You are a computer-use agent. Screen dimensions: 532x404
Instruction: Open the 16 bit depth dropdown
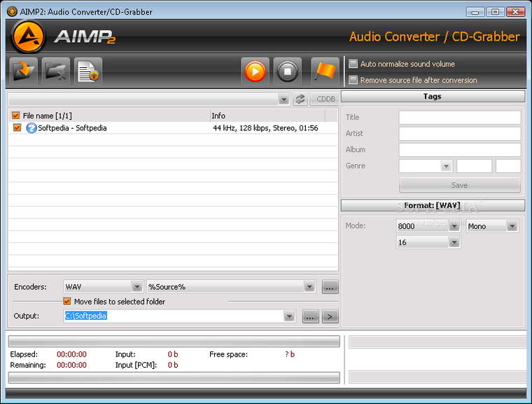(454, 242)
